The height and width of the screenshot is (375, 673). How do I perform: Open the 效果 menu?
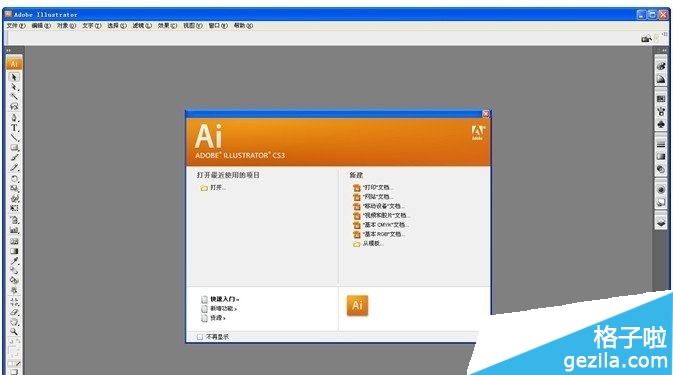[167, 26]
